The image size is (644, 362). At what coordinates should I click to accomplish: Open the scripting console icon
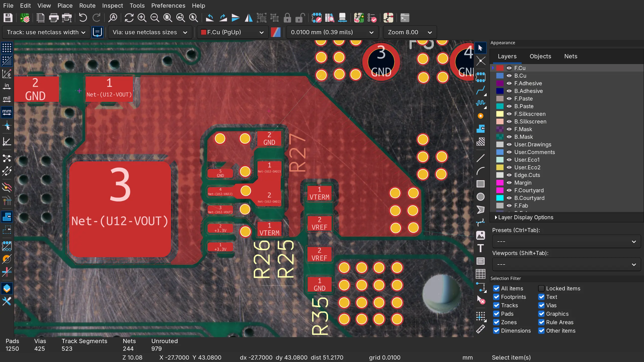405,18
